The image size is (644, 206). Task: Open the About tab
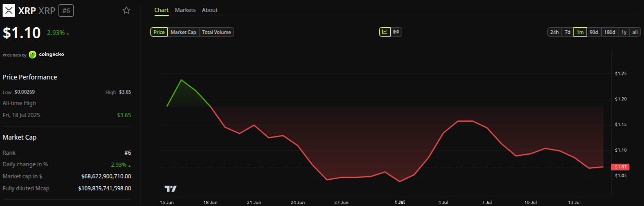pyautogui.click(x=209, y=10)
